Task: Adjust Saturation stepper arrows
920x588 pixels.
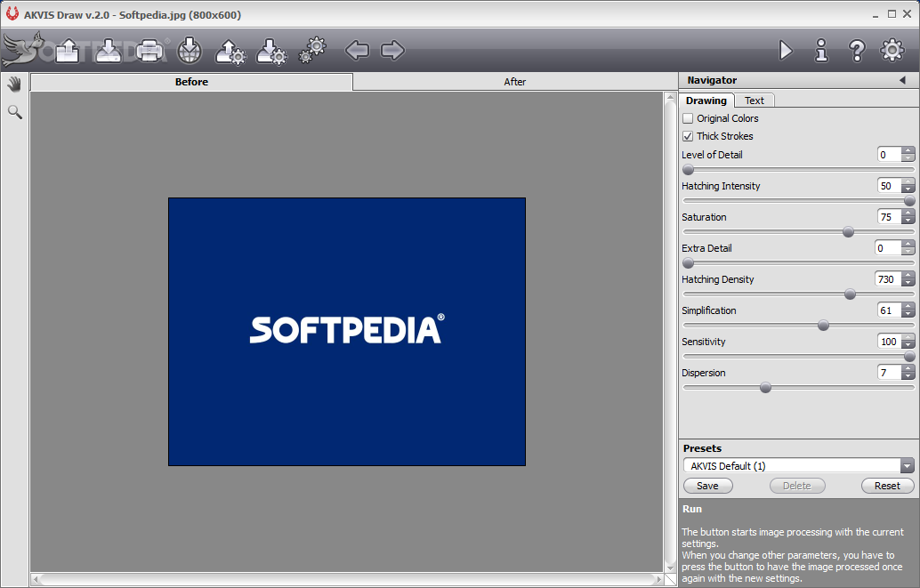Action: coord(908,217)
